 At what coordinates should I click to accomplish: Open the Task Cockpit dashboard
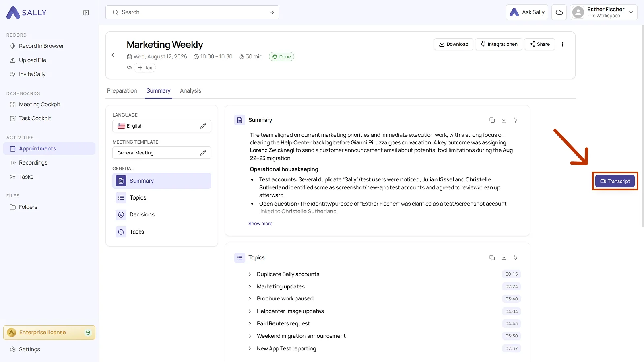coord(49,119)
